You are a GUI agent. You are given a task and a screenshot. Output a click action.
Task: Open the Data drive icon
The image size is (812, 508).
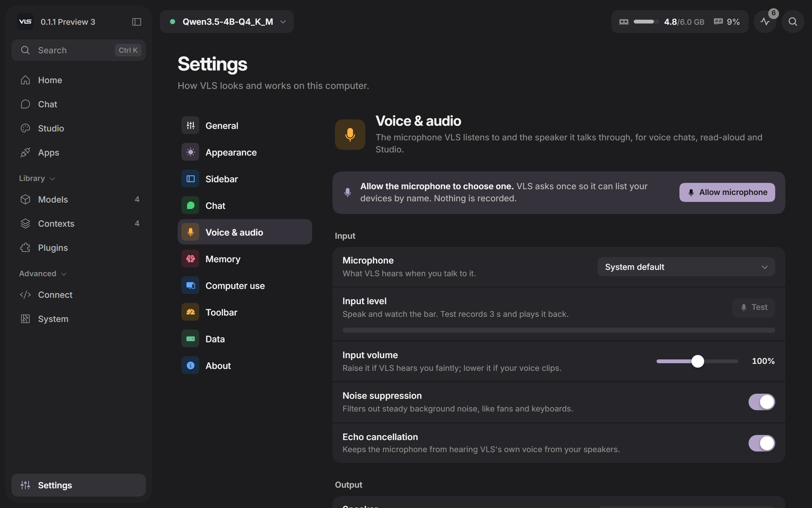pyautogui.click(x=190, y=339)
